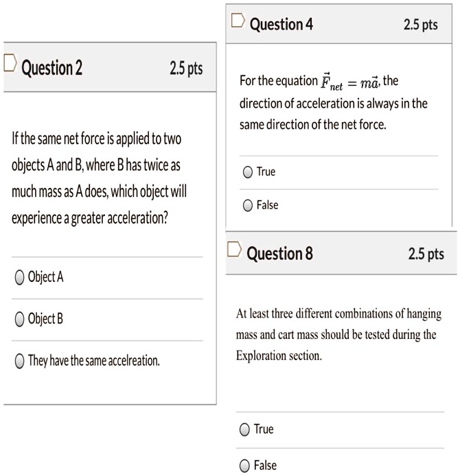The height and width of the screenshot is (476, 460).
Task: Mark Question 4 as False
Action: tap(247, 205)
